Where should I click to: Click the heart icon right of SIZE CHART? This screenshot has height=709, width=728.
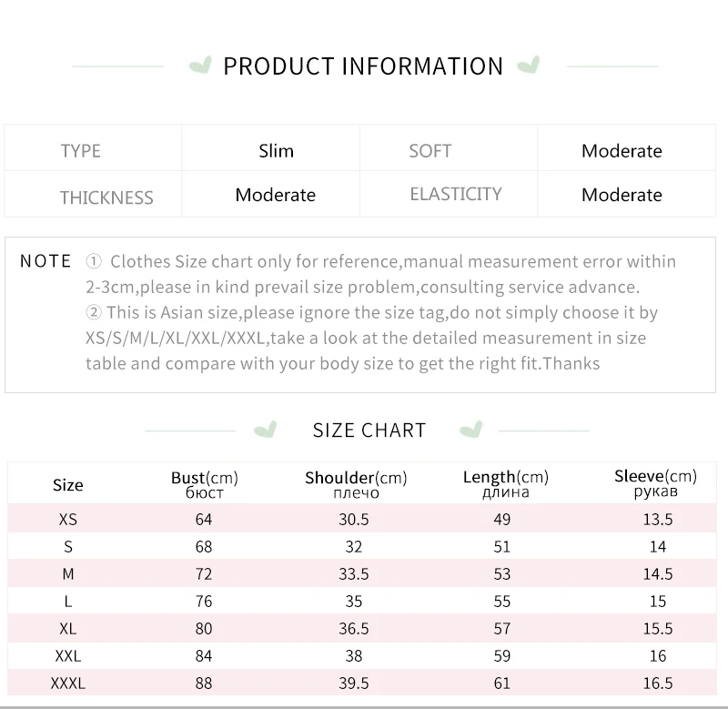471,429
